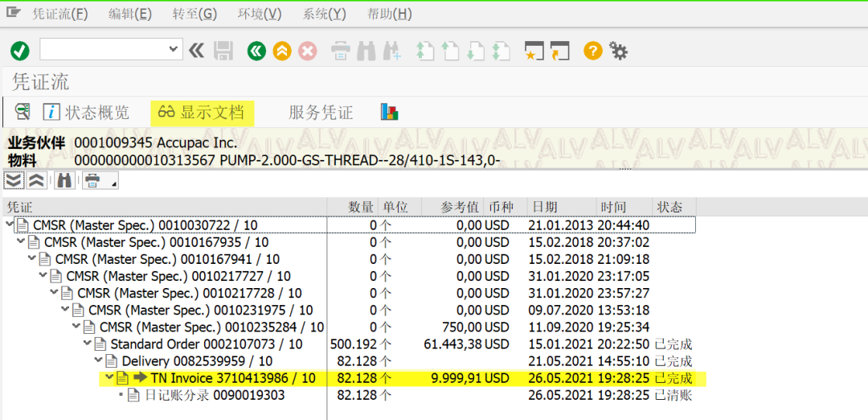Select the Delivery 0082539959 / 10 row

click(x=394, y=361)
